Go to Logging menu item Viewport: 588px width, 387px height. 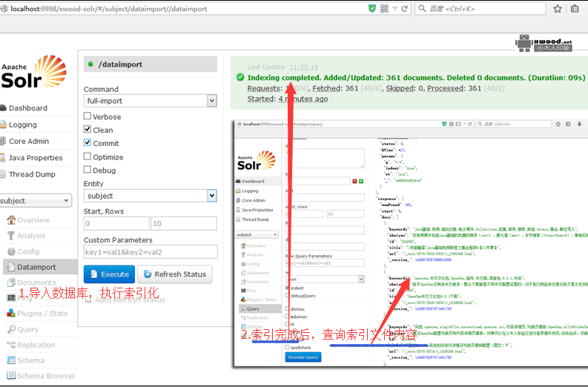(23, 125)
